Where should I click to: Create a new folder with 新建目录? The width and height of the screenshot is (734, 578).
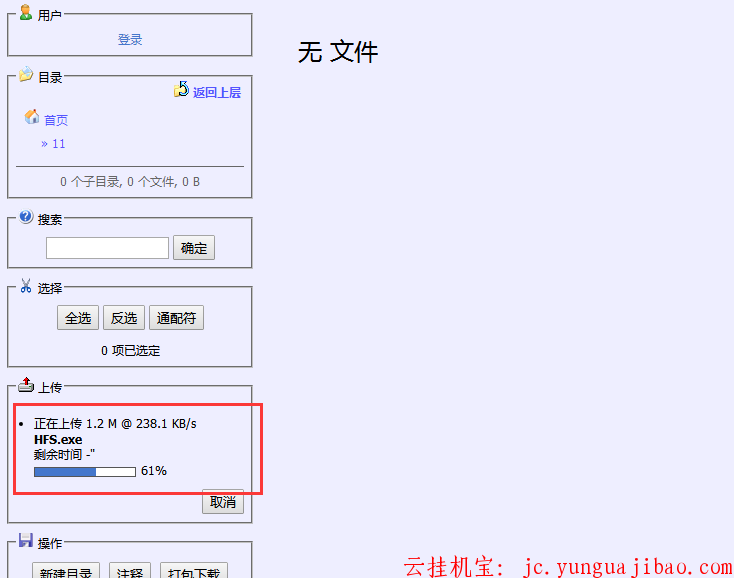(x=66, y=572)
